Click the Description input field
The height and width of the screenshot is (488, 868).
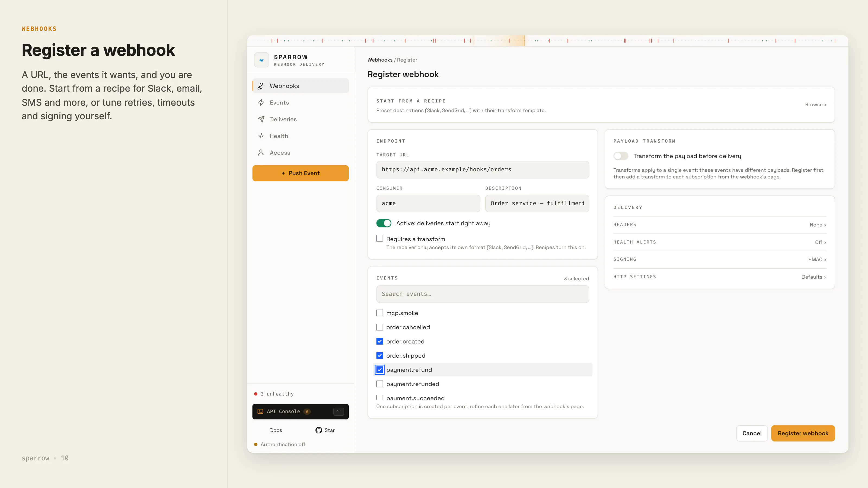click(x=537, y=203)
